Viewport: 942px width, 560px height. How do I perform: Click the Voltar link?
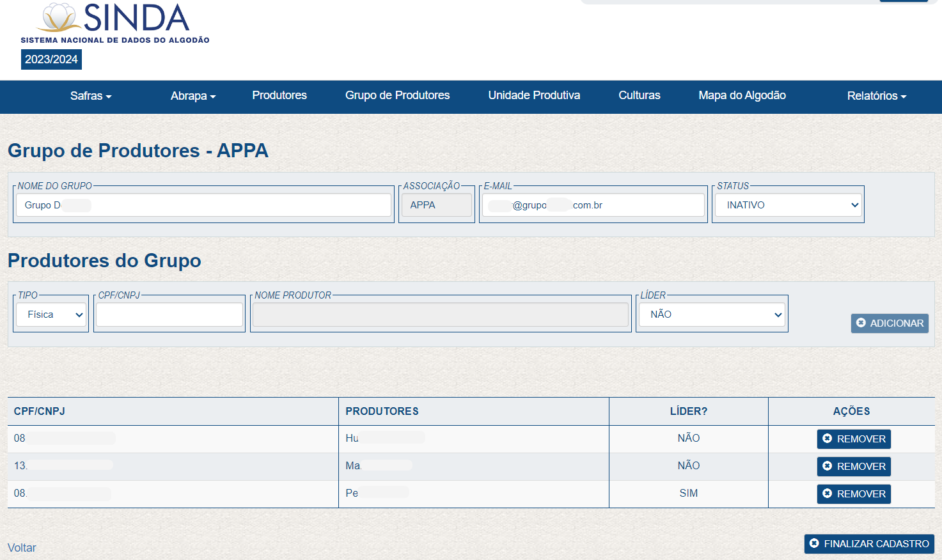[x=22, y=548]
